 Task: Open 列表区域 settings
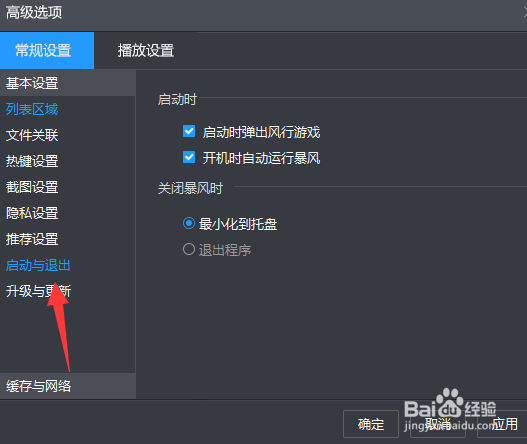click(x=32, y=109)
